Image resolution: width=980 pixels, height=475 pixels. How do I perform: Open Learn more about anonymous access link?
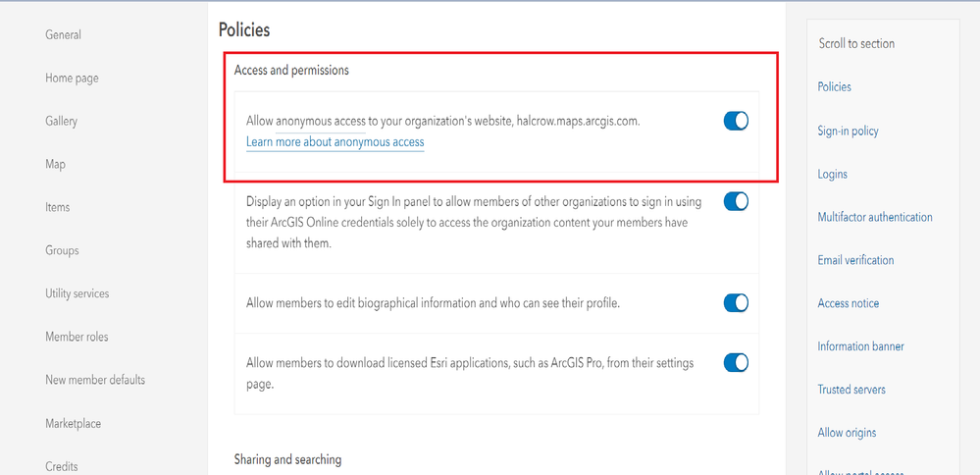335,142
